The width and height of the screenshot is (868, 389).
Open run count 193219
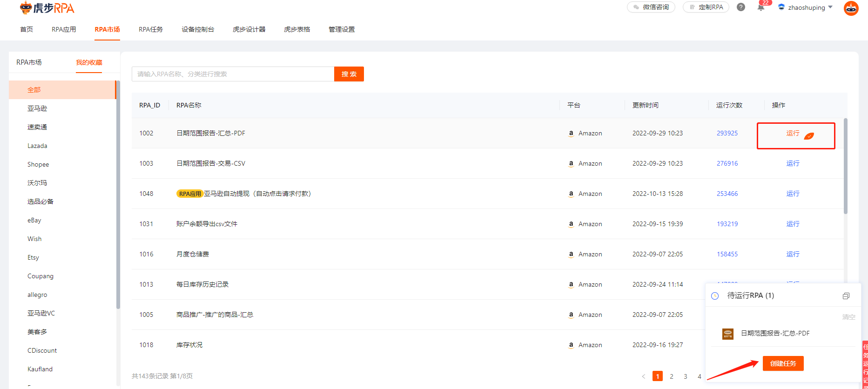point(727,224)
